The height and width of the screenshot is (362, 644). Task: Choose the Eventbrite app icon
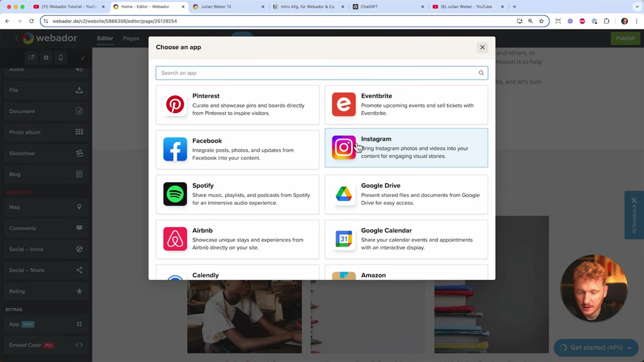point(344,105)
